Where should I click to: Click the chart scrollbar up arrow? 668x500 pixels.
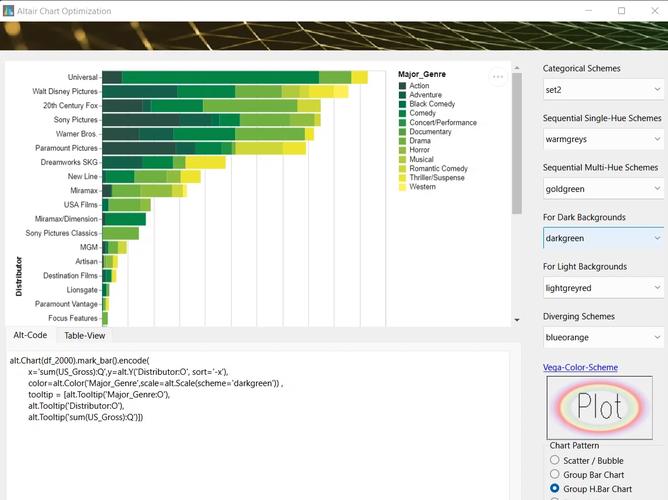(x=517, y=70)
